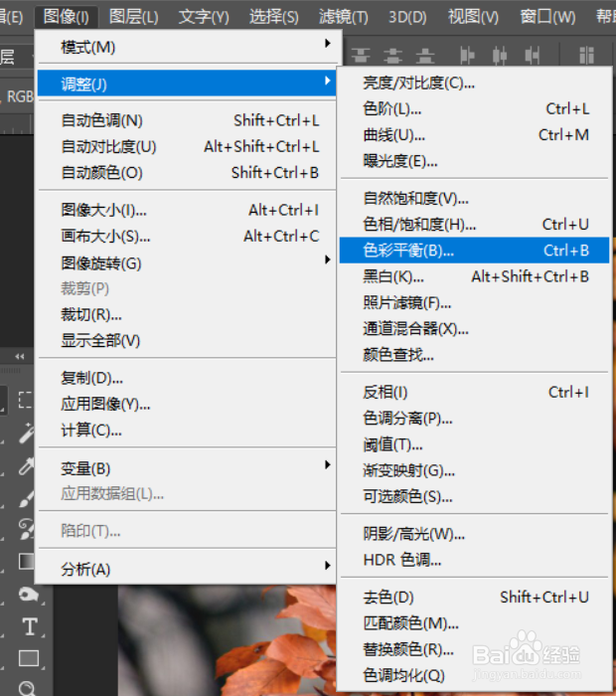The width and height of the screenshot is (616, 696).
Task: Open the 窗口(W) menu
Action: (x=547, y=17)
